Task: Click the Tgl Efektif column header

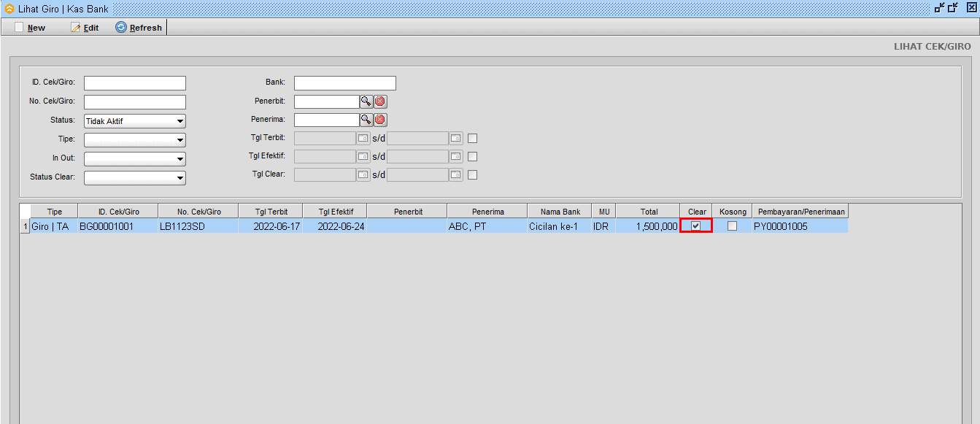Action: (335, 212)
